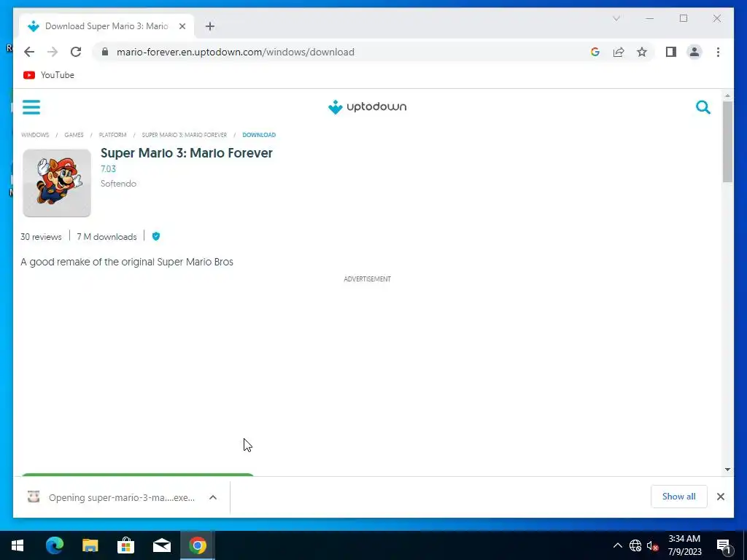The height and width of the screenshot is (560, 747).
Task: Click the remake description text
Action: tap(127, 262)
